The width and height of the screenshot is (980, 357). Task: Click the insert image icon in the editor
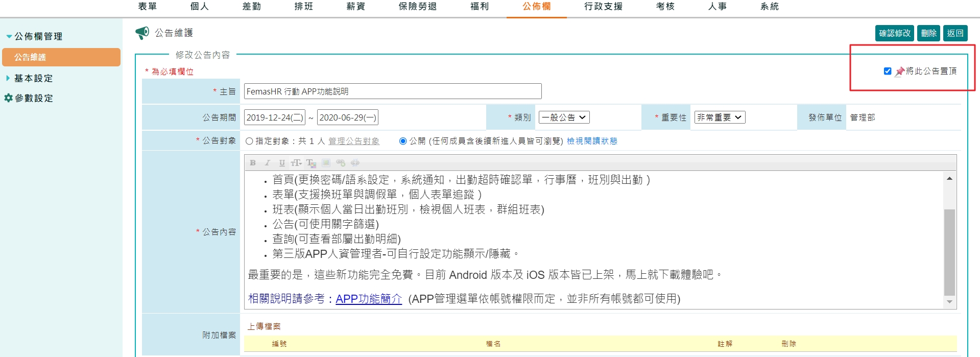326,163
